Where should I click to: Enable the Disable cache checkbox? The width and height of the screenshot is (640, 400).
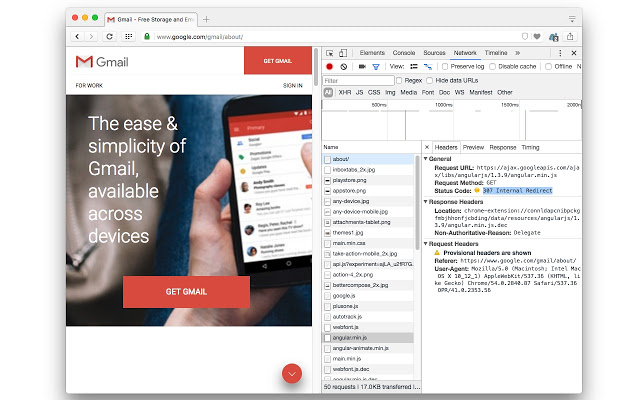(x=493, y=67)
